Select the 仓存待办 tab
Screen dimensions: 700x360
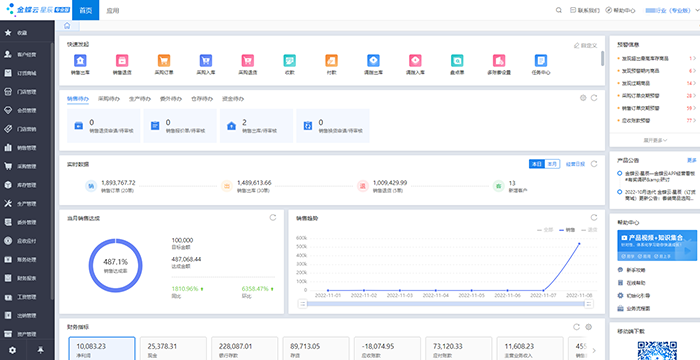[x=202, y=99]
